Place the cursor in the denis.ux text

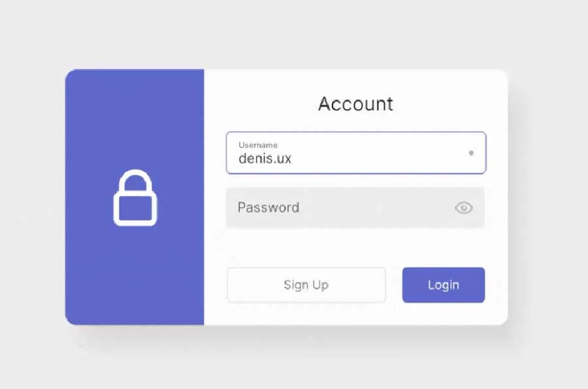[x=265, y=159]
